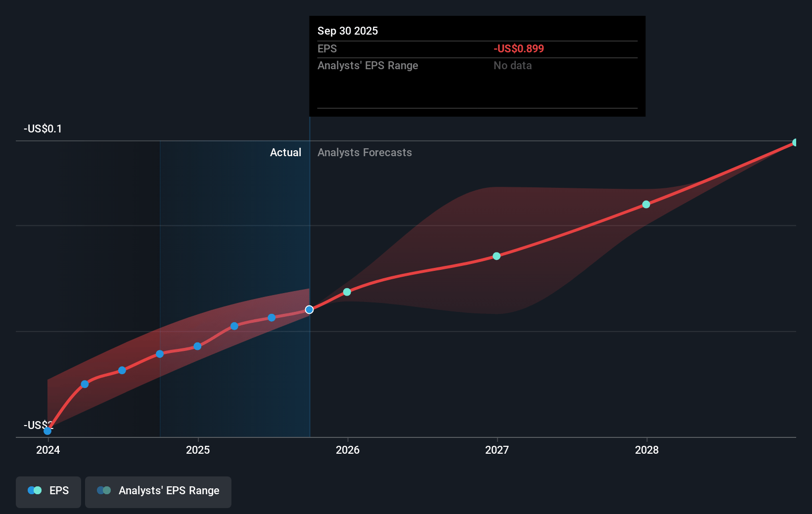Click the "Analysts Forecasts" section label
The width and height of the screenshot is (812, 514).
point(364,153)
